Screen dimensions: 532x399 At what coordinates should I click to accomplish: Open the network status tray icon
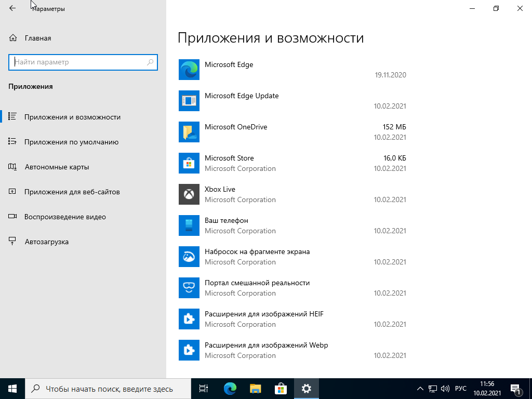click(x=433, y=389)
